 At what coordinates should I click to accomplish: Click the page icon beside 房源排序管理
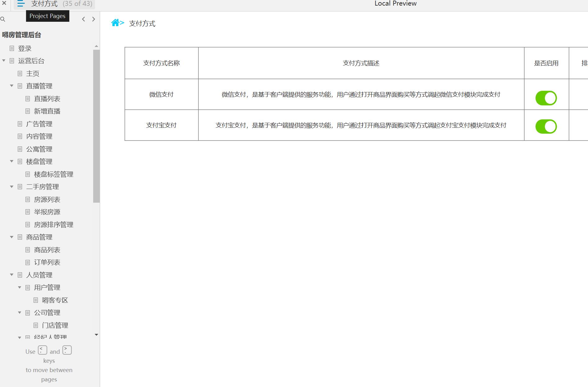(x=28, y=224)
